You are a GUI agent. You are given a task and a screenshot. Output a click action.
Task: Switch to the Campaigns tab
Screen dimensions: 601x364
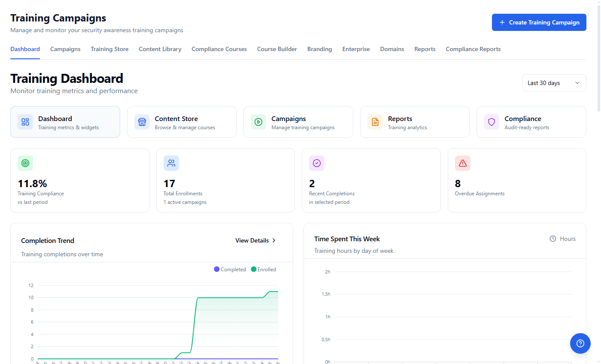point(65,49)
